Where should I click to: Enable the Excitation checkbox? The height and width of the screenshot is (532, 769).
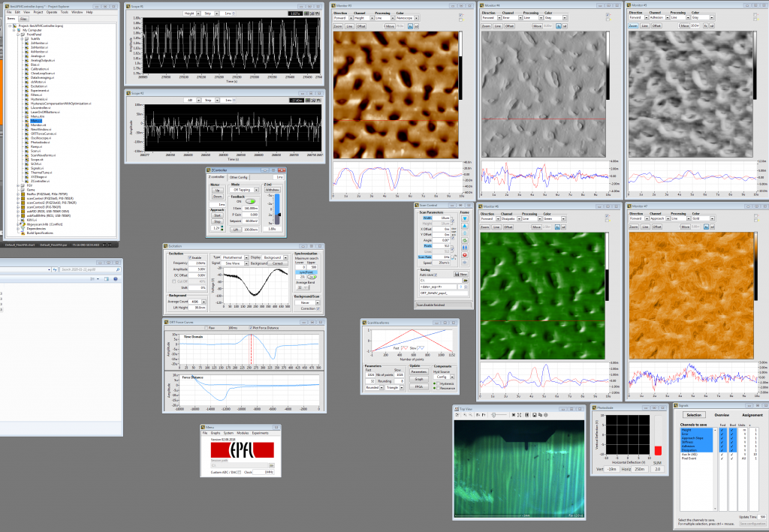pos(189,257)
